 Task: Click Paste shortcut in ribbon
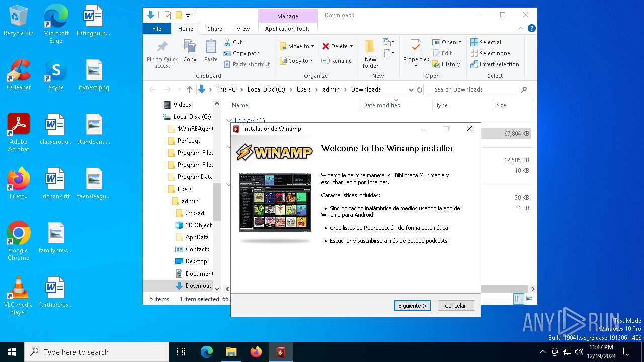[247, 64]
